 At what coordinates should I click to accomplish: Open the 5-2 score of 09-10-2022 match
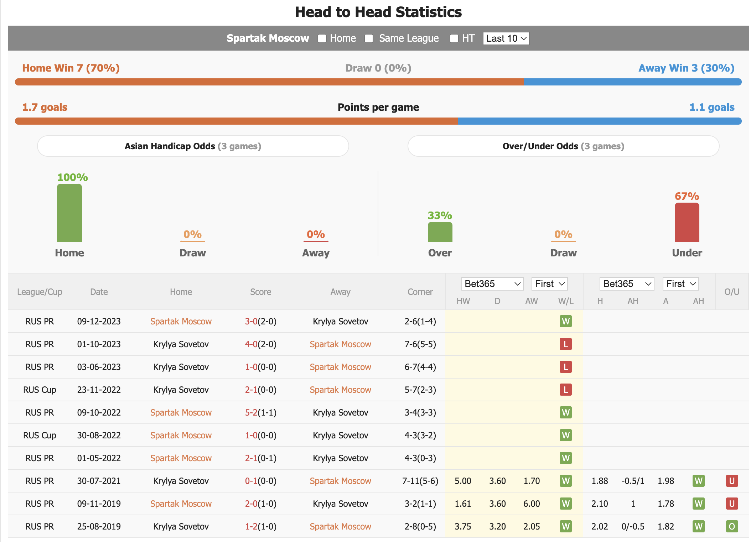[x=251, y=412]
